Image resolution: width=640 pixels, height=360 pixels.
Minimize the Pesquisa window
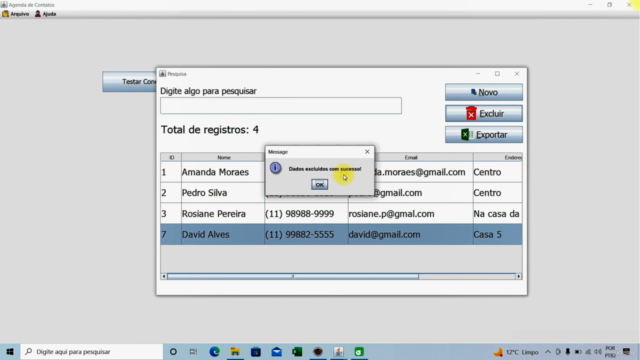coord(478,74)
